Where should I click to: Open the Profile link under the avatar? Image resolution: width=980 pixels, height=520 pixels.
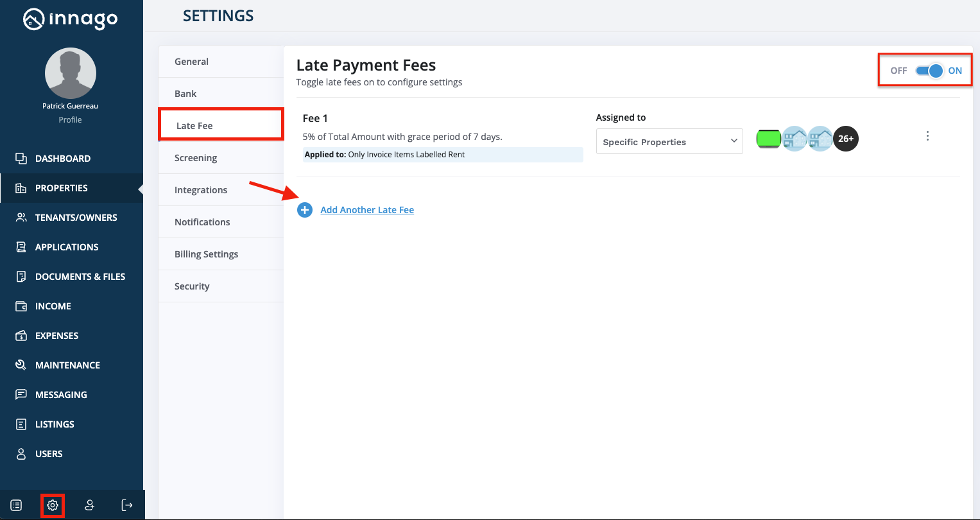pyautogui.click(x=70, y=119)
